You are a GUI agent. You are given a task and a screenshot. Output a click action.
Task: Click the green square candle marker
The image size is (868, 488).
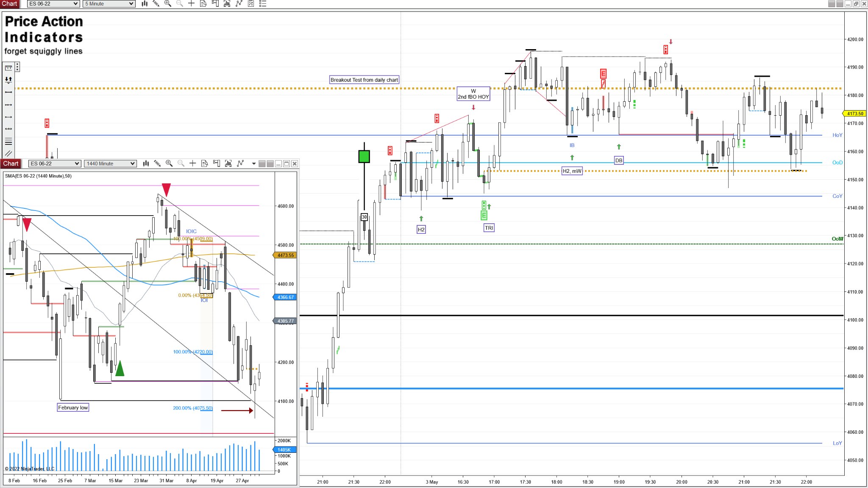364,157
